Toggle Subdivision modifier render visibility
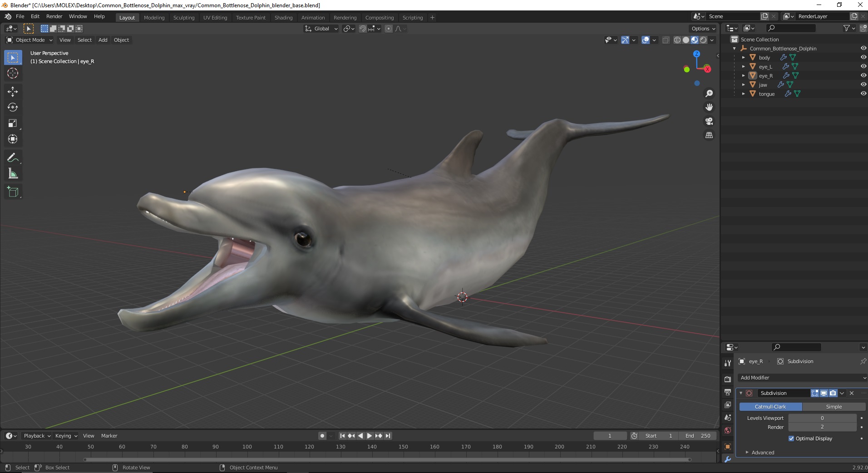This screenshot has height=473, width=868. 833,393
